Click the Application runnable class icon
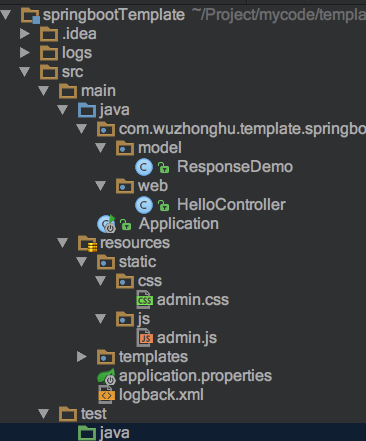This screenshot has width=366, height=441. pos(106,224)
